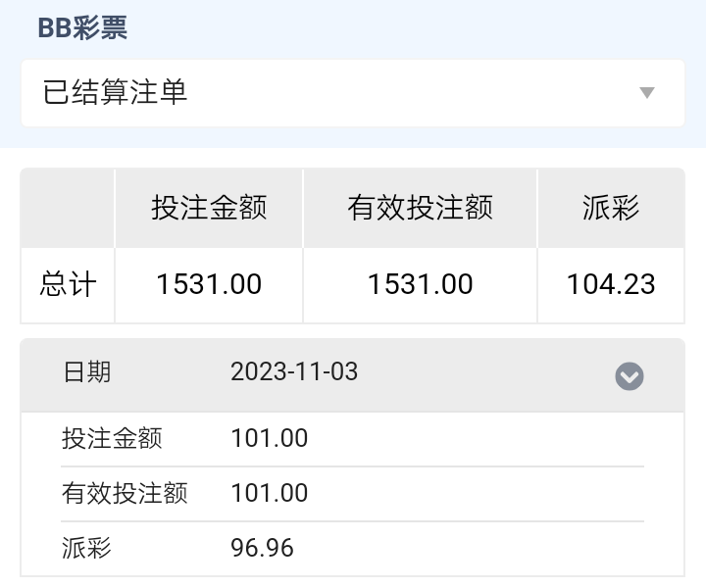Click the 101.00 valid bet amount value
706x588 pixels.
tap(270, 493)
